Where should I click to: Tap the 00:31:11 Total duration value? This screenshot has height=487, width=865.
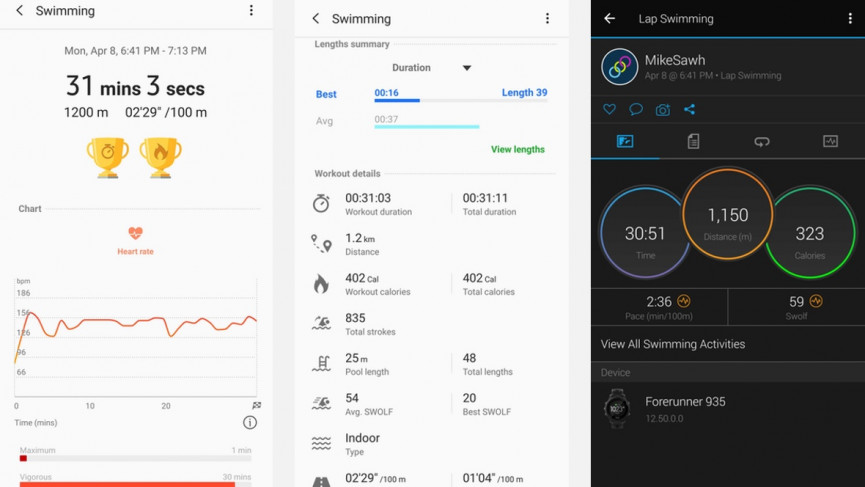(x=485, y=198)
